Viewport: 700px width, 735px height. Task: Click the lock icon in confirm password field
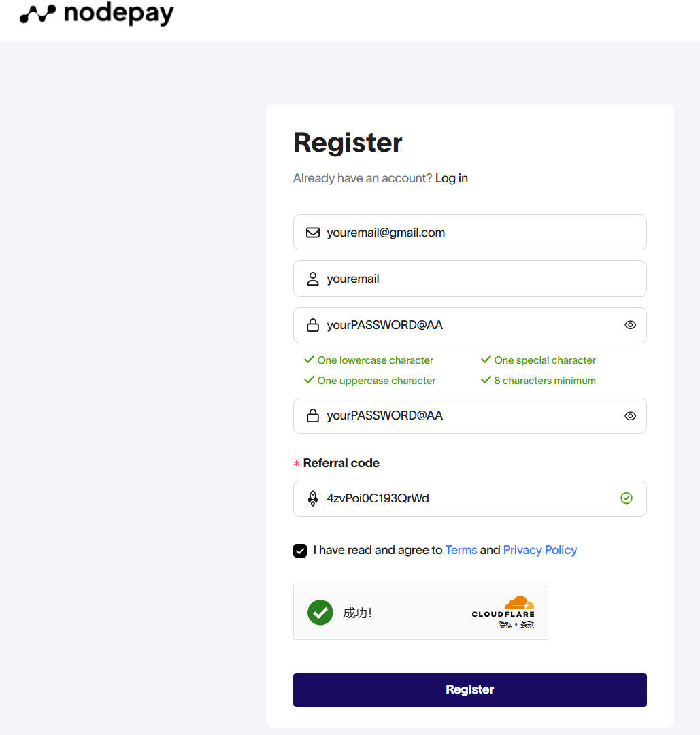click(x=313, y=415)
